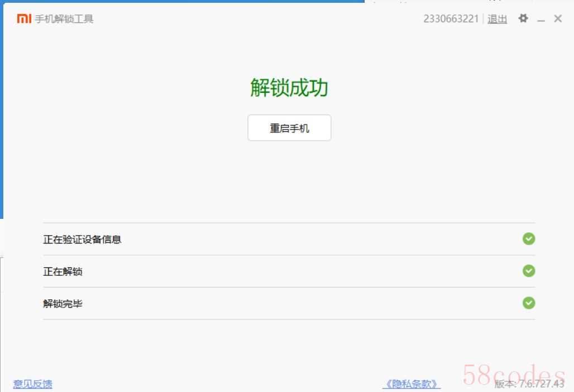Click the version number 7.6.727.43
Screen dimensions: 574x392
tap(542, 384)
